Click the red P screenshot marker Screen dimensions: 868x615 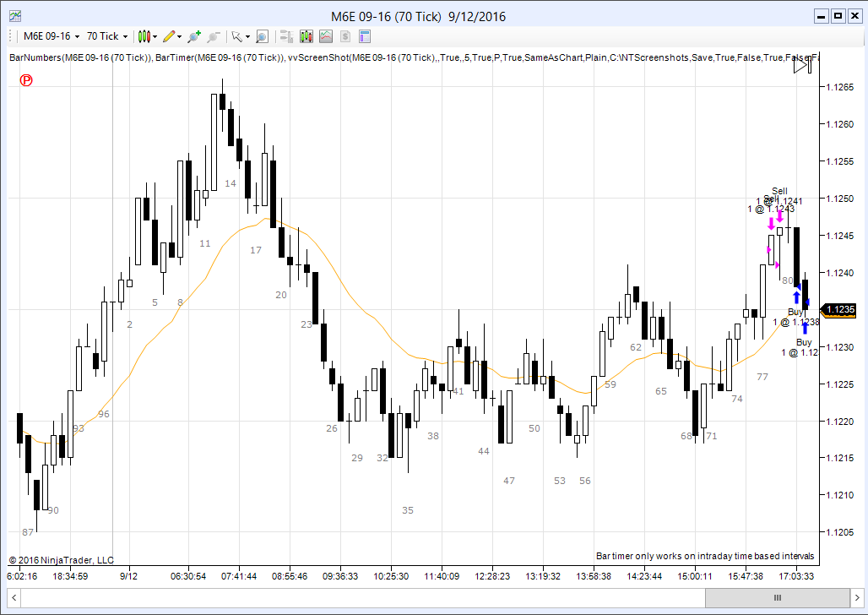(x=26, y=80)
